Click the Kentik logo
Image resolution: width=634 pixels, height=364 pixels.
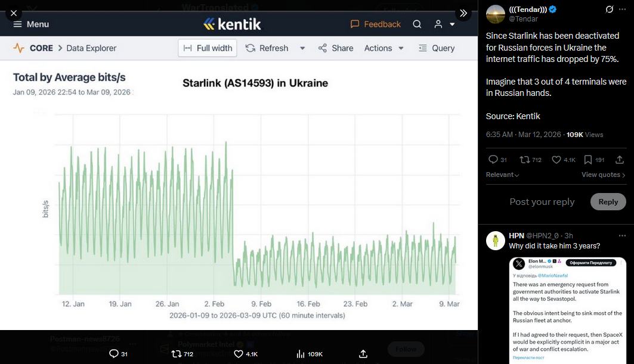point(232,24)
